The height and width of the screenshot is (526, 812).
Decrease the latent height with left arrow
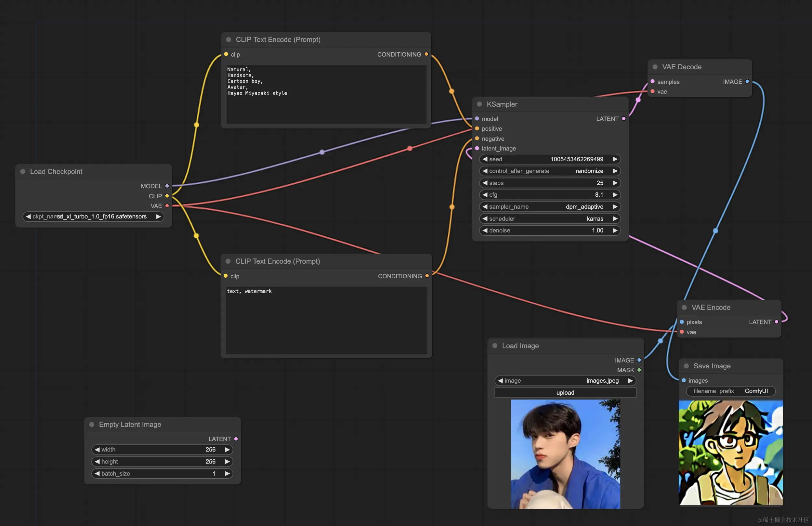click(x=97, y=462)
